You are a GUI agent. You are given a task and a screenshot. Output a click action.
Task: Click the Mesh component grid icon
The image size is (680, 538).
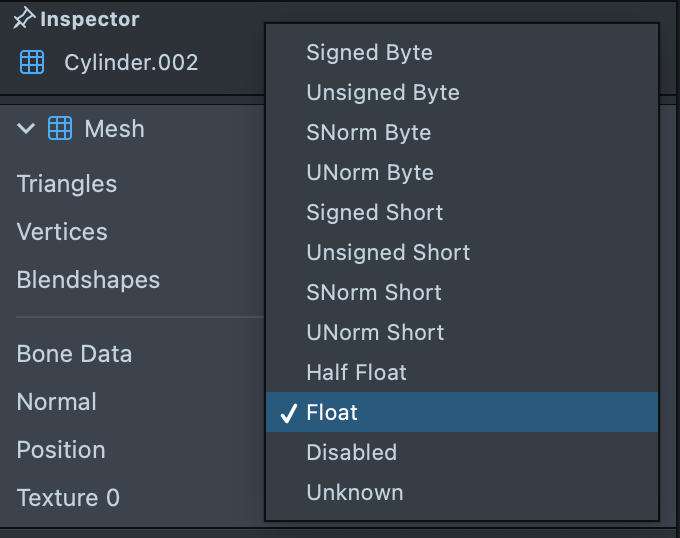pos(60,129)
